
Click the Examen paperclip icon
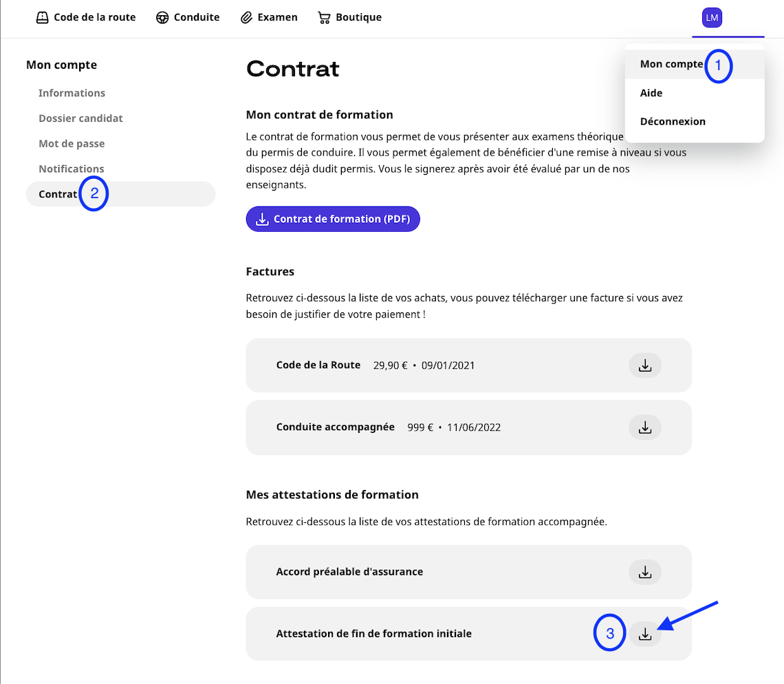[247, 18]
